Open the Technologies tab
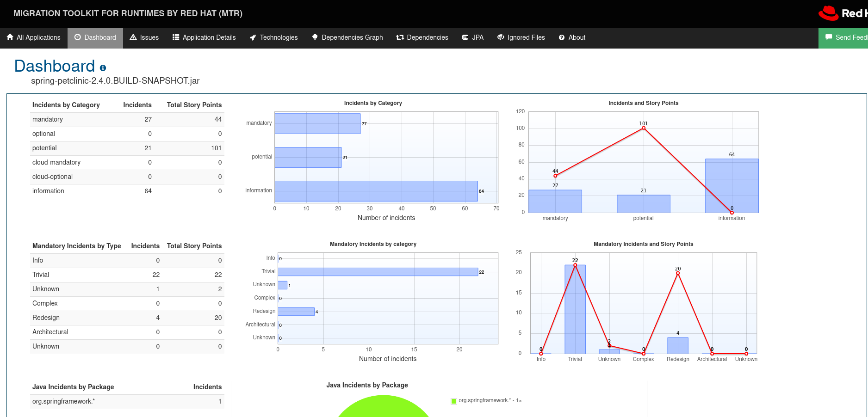 point(273,37)
